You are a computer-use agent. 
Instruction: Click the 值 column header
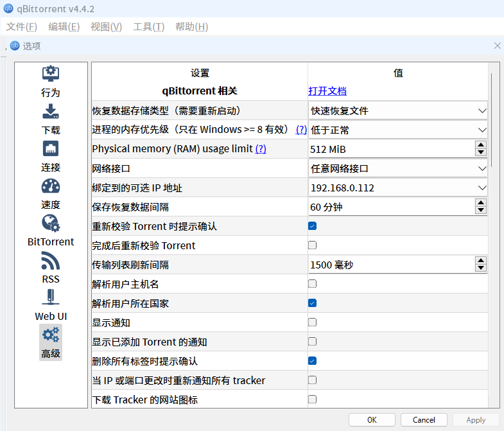pos(398,73)
